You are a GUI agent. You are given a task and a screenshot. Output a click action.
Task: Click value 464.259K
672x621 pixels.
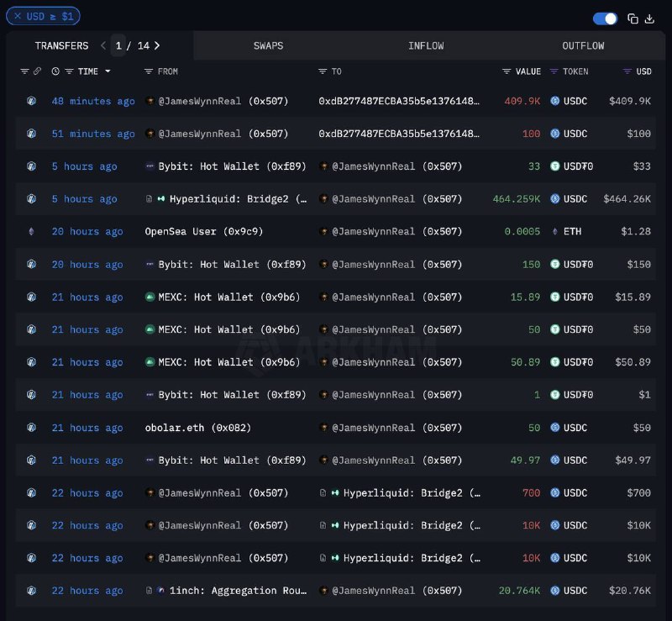click(517, 199)
